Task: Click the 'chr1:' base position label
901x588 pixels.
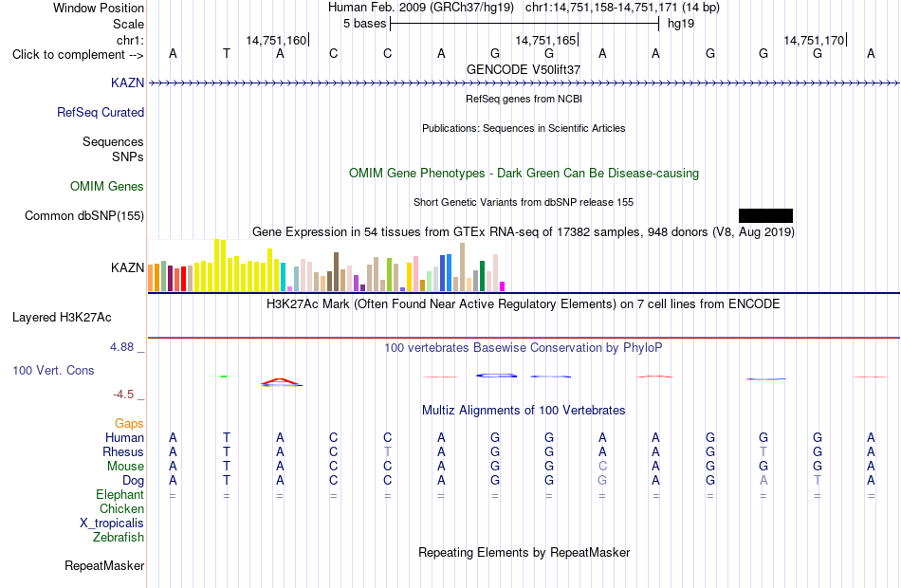Action: click(x=131, y=40)
